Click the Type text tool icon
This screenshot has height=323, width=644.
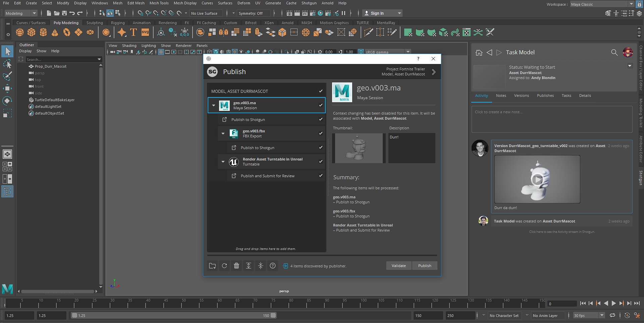(x=133, y=33)
